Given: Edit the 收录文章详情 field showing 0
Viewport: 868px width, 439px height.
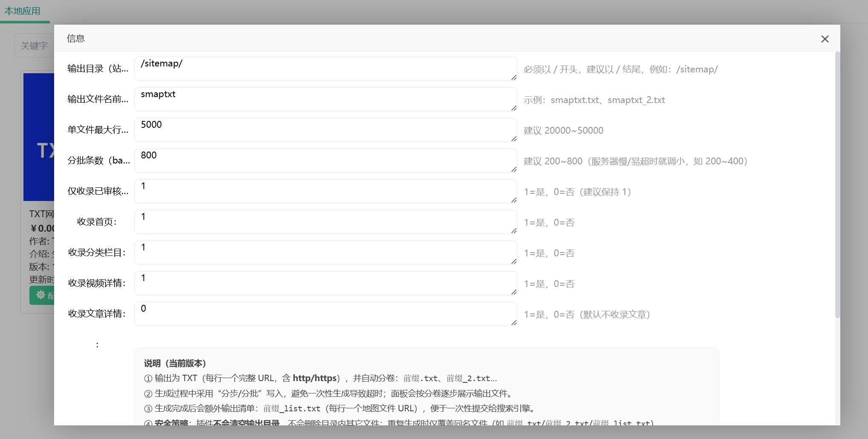Looking at the screenshot, I should pyautogui.click(x=326, y=314).
